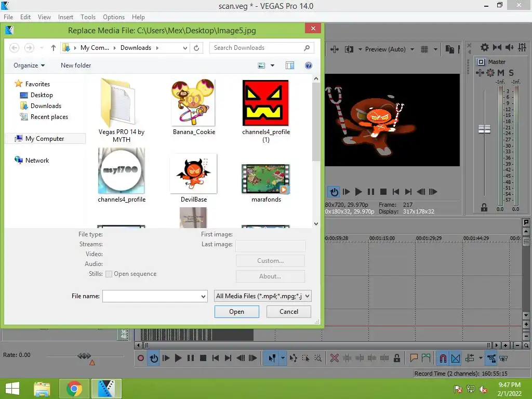Click Go to End in Video Preview transport

pos(408,192)
